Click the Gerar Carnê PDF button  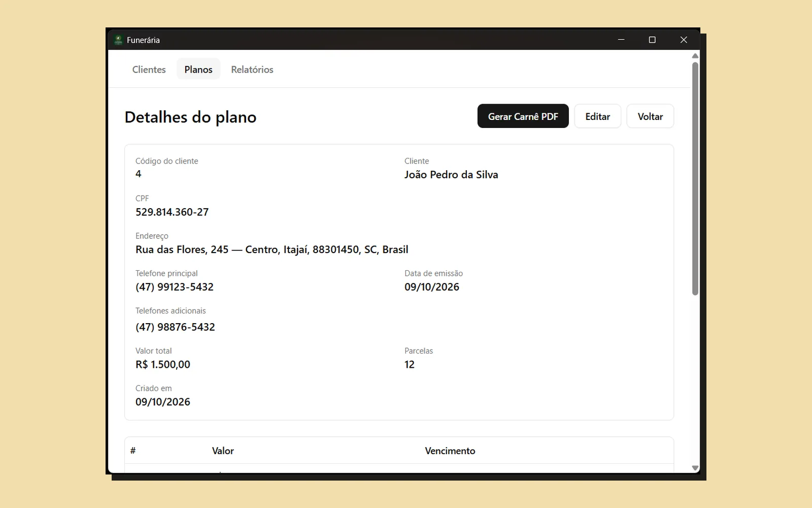pyautogui.click(x=523, y=116)
